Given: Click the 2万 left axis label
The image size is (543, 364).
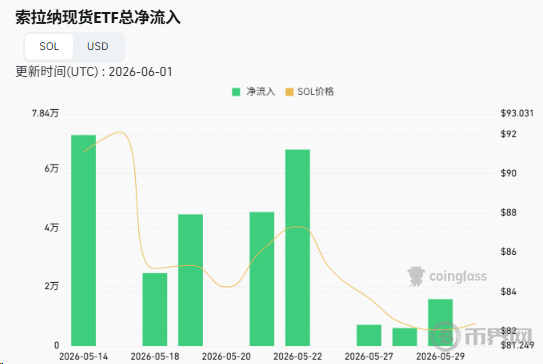Looking at the screenshot, I should point(51,286).
